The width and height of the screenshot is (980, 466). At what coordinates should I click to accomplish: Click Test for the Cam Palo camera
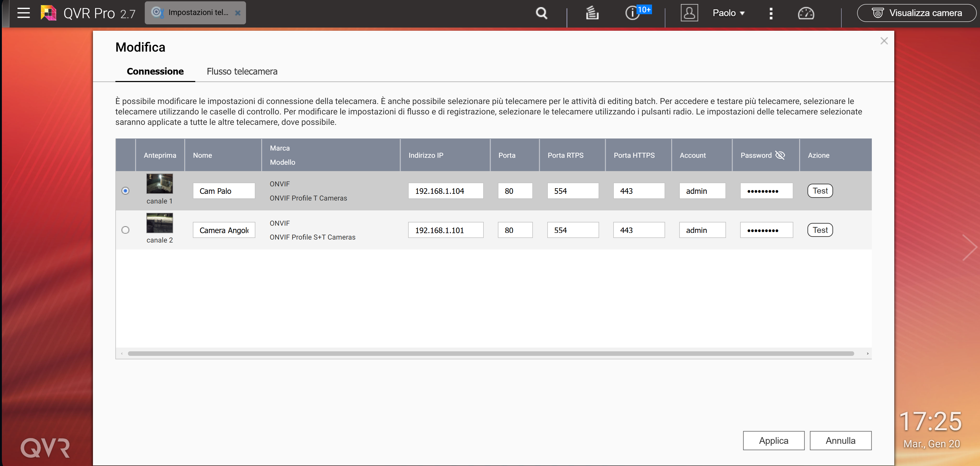(x=820, y=191)
